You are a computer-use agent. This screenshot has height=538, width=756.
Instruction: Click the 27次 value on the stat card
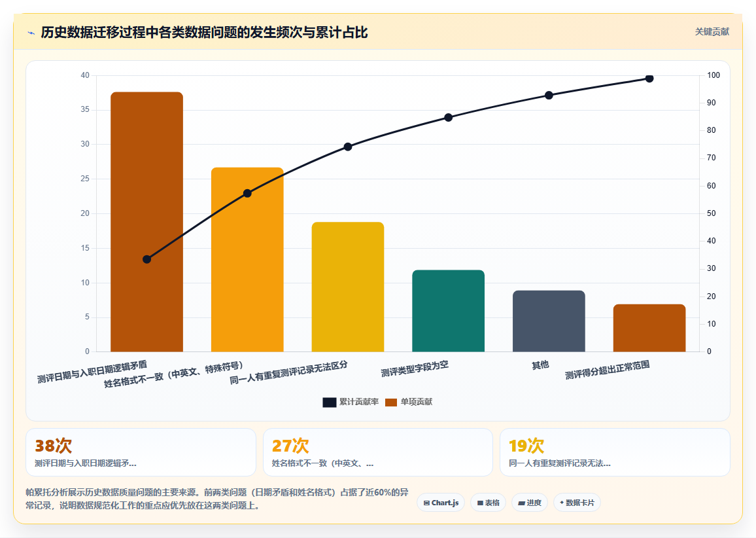(290, 446)
